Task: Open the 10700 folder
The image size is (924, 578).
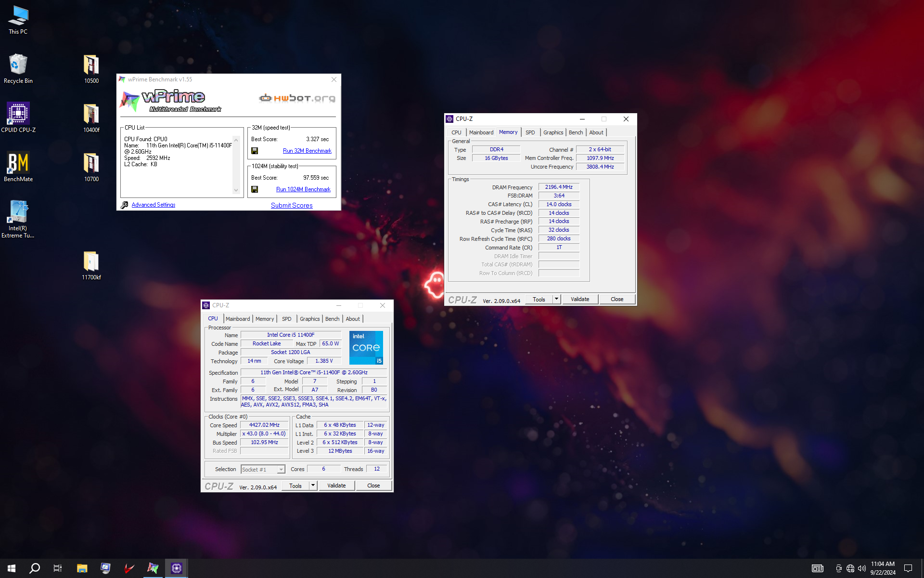Action: coord(91,167)
